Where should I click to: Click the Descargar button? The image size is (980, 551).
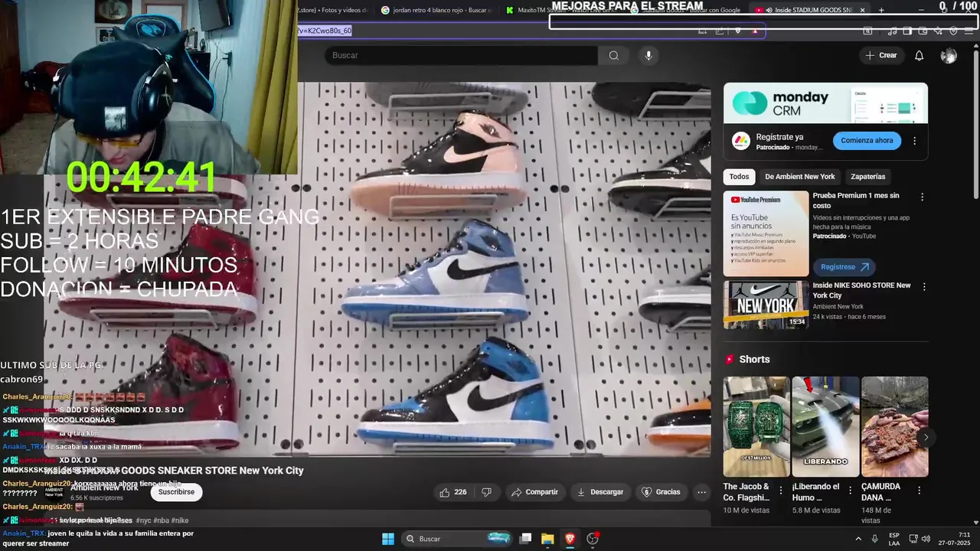600,492
